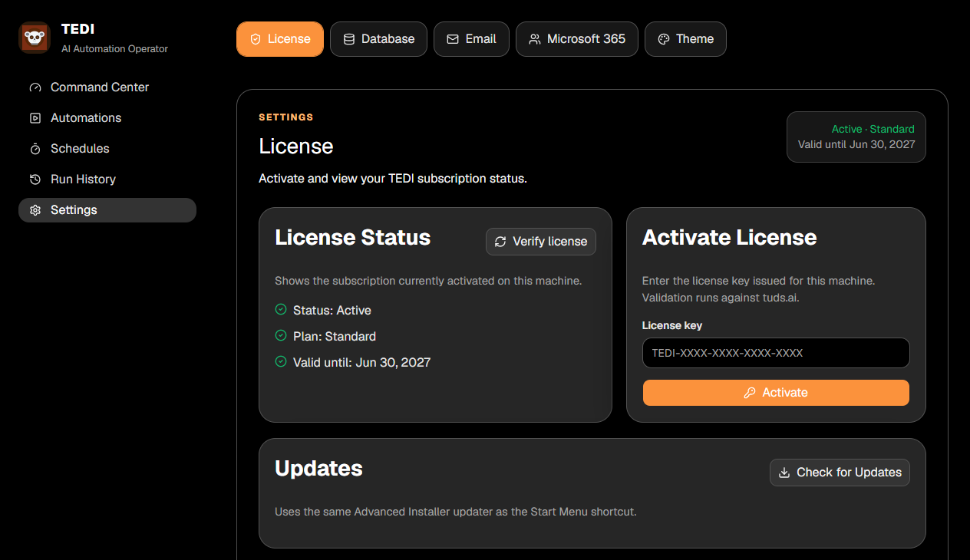Viewport: 970px width, 560px height.
Task: Click the database cylinder icon
Action: [x=349, y=39]
